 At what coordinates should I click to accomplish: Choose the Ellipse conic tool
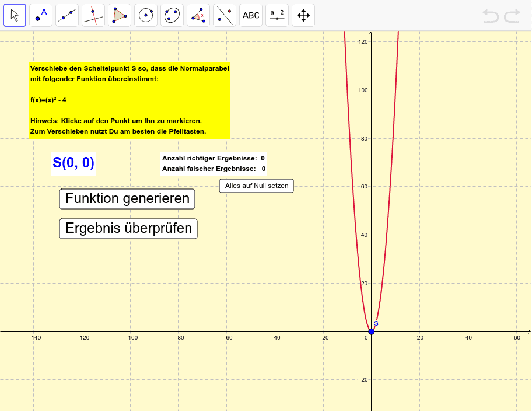(x=172, y=15)
